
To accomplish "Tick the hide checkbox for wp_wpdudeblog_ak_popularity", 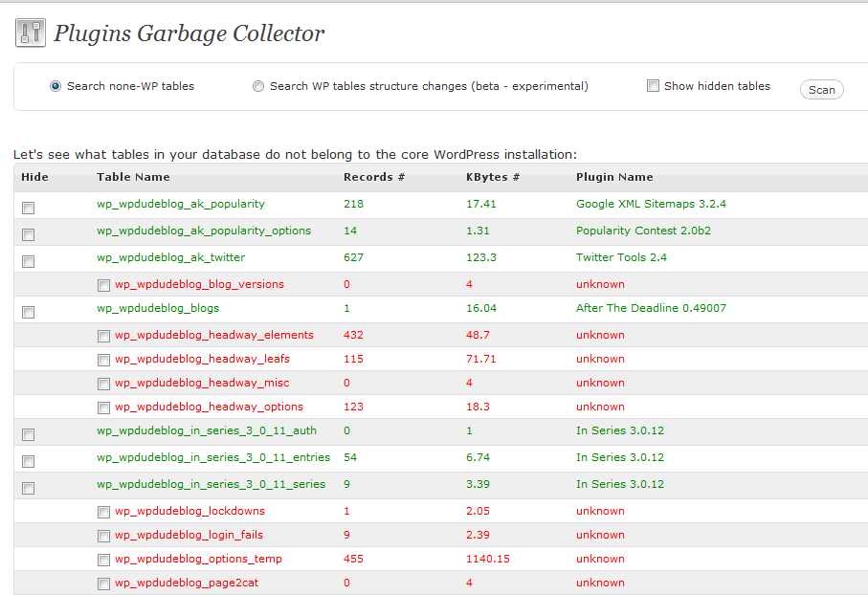I will click(29, 209).
